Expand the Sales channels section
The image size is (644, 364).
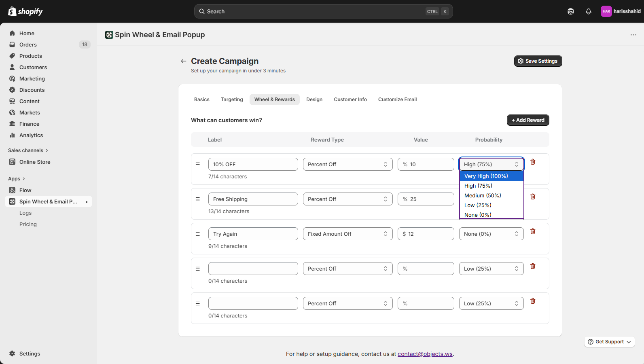tap(28, 150)
